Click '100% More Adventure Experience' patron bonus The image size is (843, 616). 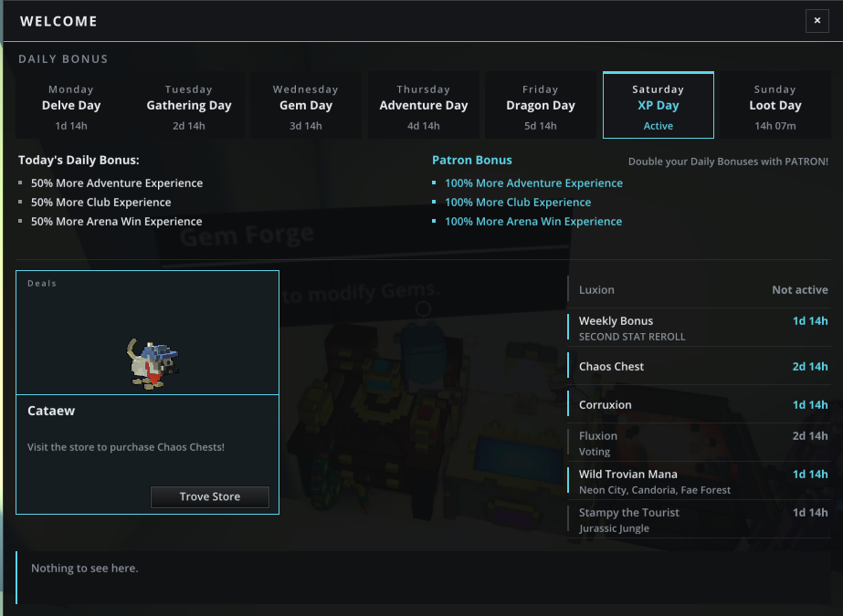(533, 183)
